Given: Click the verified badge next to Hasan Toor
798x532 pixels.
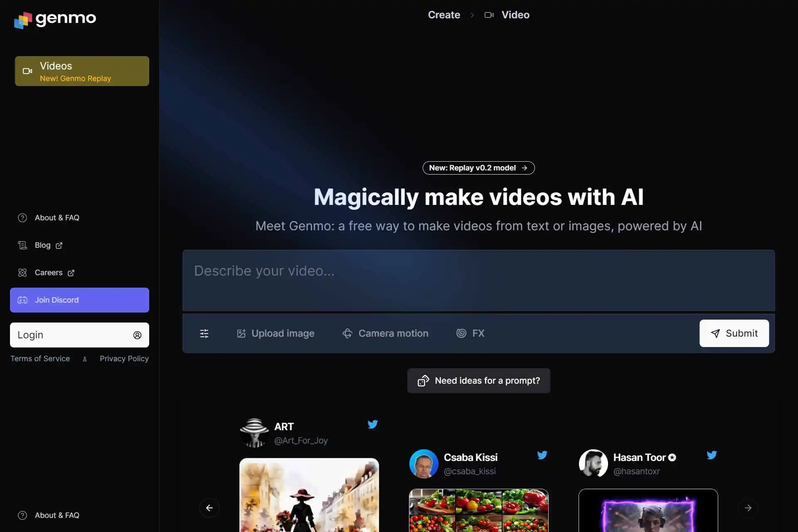Looking at the screenshot, I should click(672, 458).
